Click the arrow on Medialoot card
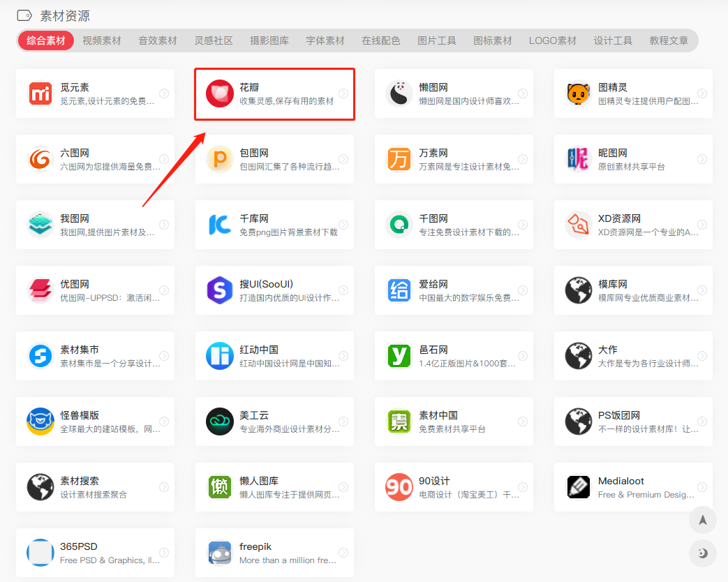This screenshot has width=728, height=582. 702,486
